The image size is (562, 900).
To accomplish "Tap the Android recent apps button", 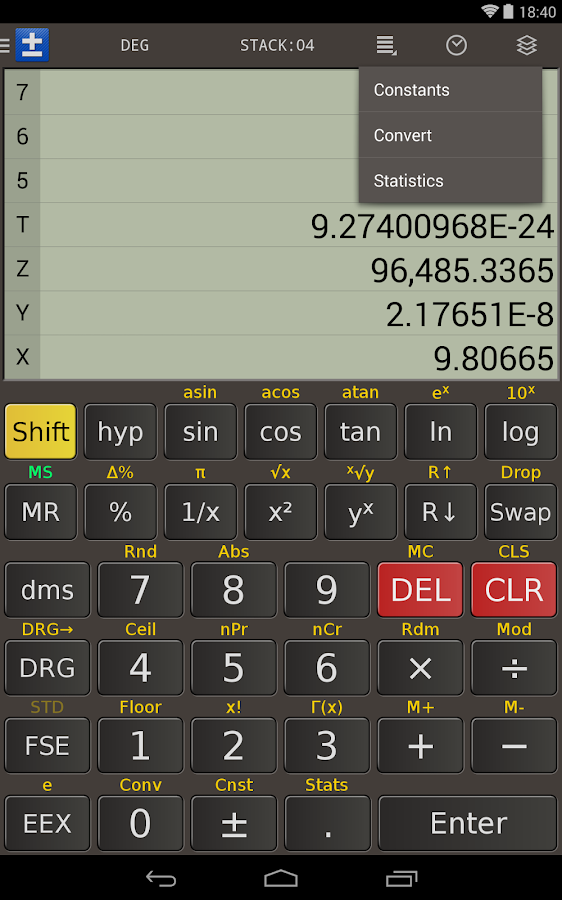I will click(x=401, y=878).
